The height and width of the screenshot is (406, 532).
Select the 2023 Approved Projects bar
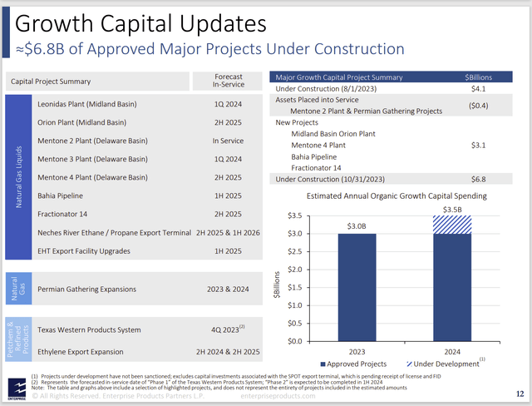click(x=357, y=287)
